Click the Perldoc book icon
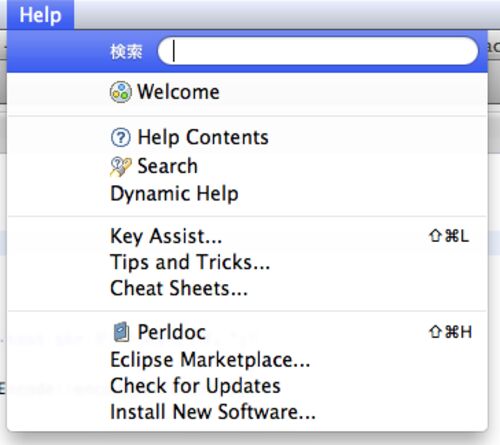This screenshot has width=500, height=445. pos(121,332)
